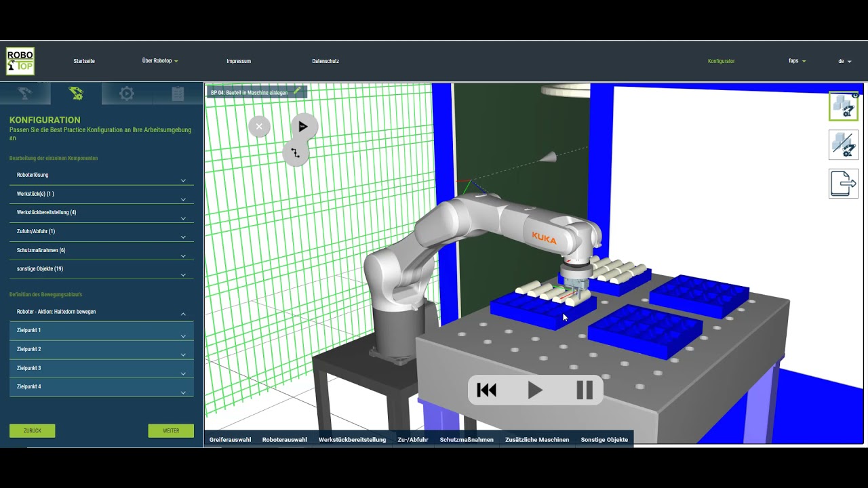Click the BP 04: Bauteil in Maschine einlegen title
Screen dimensions: 868x488
click(x=249, y=92)
